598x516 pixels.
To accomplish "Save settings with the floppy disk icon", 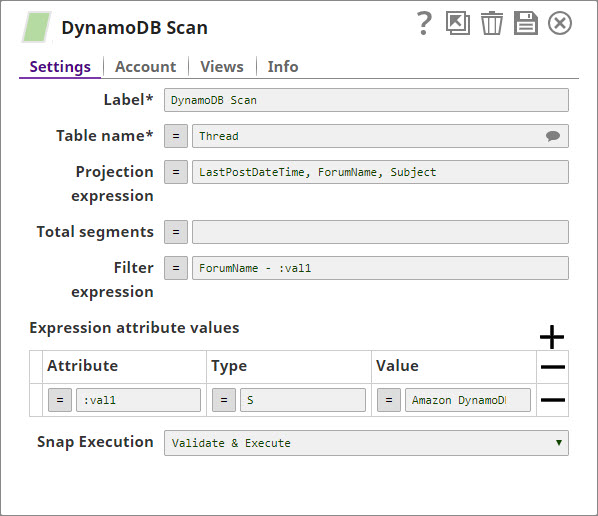I will [526, 23].
